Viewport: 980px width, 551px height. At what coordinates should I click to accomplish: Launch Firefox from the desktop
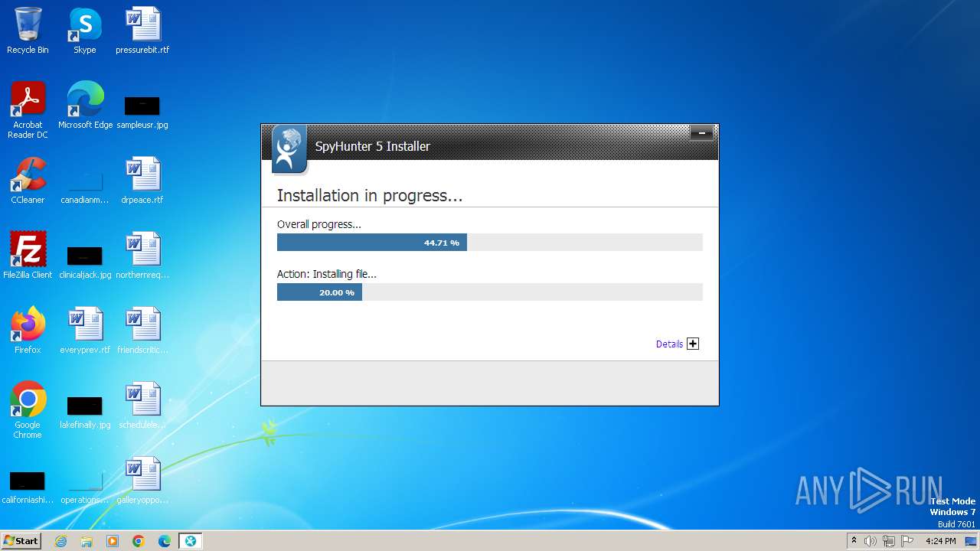click(28, 331)
